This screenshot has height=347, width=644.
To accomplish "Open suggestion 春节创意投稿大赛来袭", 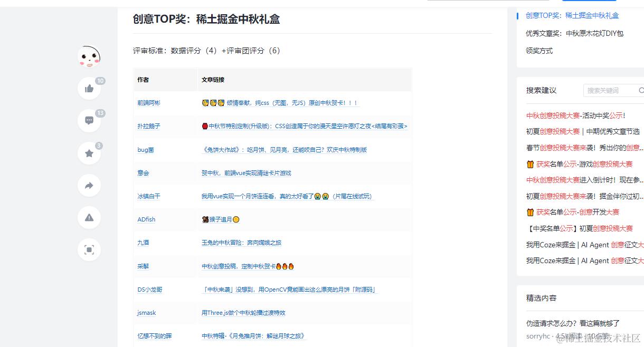I will coord(585,148).
